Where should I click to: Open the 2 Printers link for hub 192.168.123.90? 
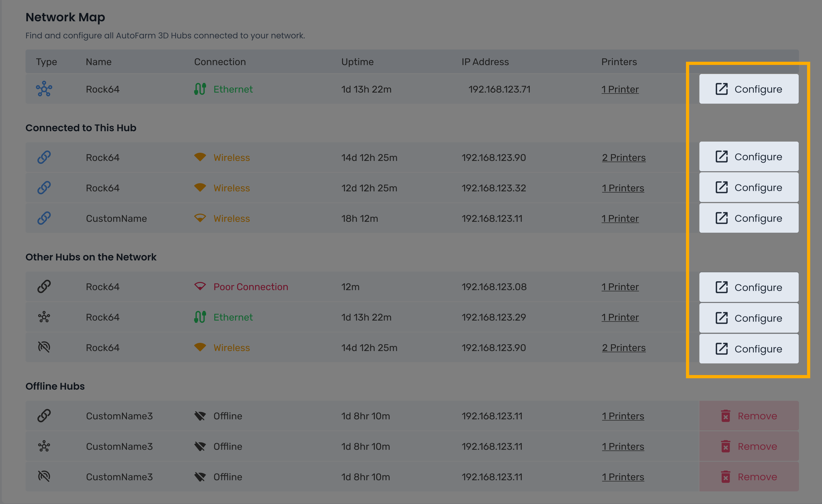624,157
